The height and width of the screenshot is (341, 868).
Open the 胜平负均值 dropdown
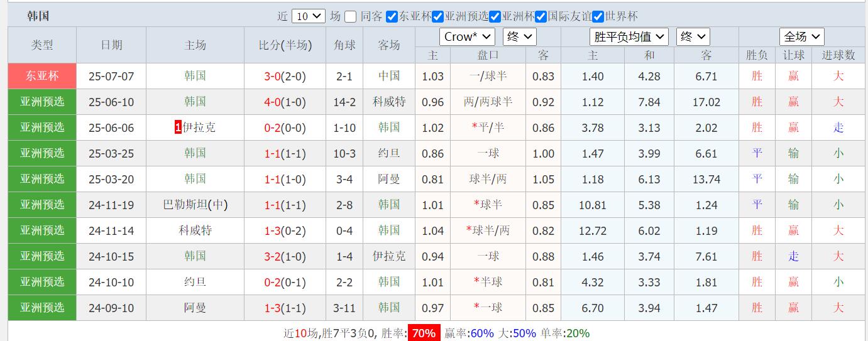tap(629, 37)
